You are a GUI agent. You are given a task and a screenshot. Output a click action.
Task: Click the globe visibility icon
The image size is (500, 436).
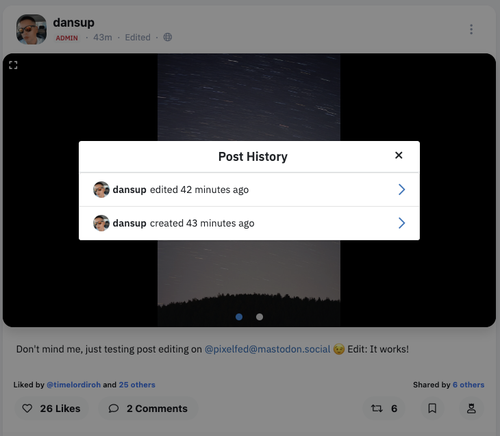pos(168,37)
